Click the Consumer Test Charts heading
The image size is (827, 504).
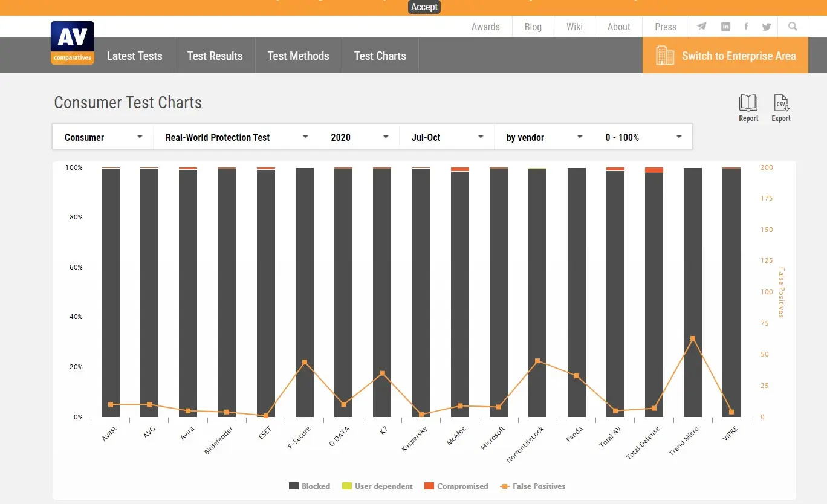point(128,102)
